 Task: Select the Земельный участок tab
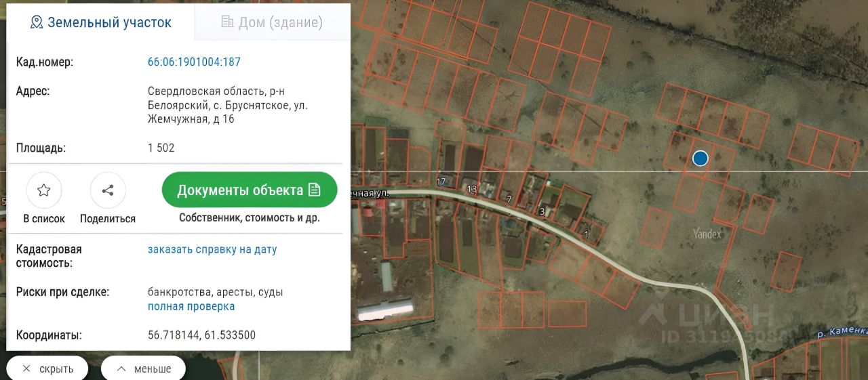pos(101,22)
